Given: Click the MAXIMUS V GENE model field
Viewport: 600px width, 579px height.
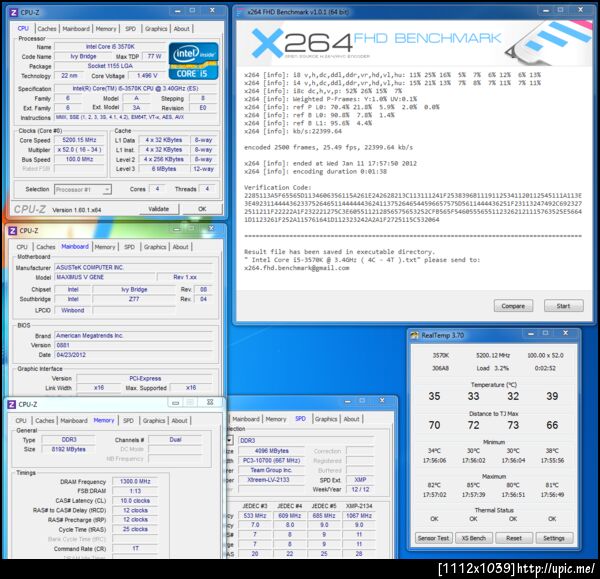Looking at the screenshot, I should (105, 277).
